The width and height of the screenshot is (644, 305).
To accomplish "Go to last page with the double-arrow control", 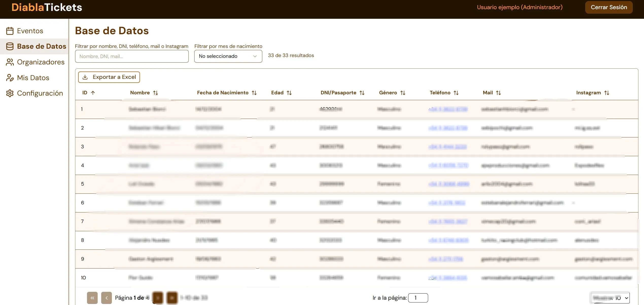I will pyautogui.click(x=172, y=298).
